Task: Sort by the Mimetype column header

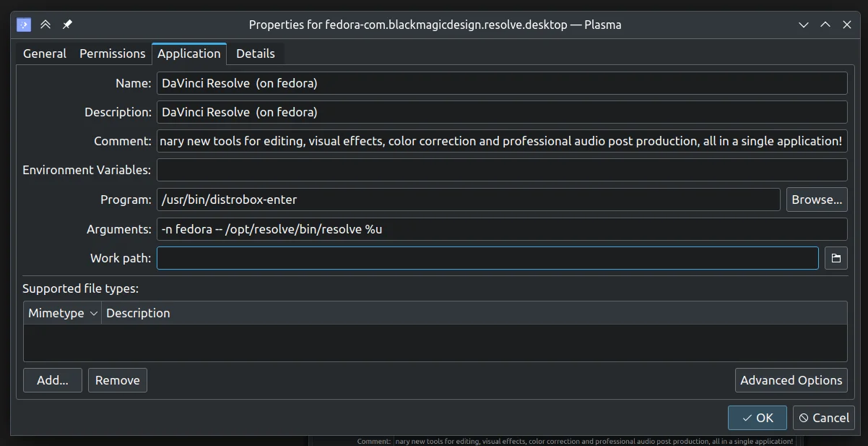Action: (62, 313)
